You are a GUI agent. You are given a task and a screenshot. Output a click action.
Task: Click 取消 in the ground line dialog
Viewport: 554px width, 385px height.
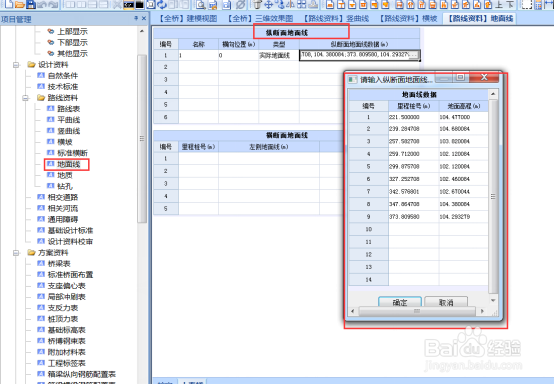coord(446,302)
